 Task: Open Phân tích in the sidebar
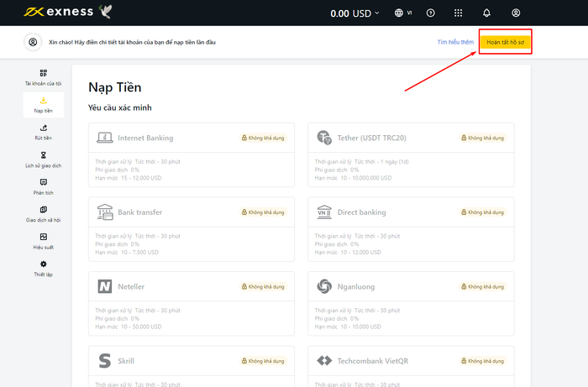(x=43, y=187)
